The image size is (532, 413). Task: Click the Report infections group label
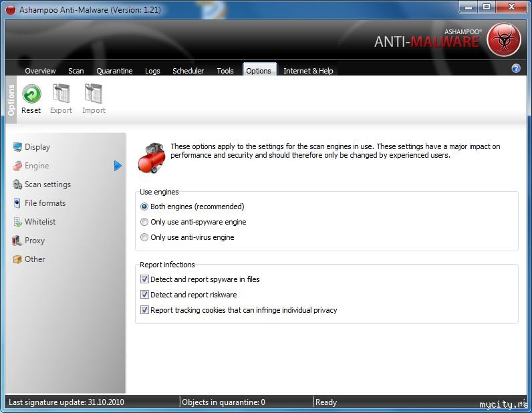[167, 265]
